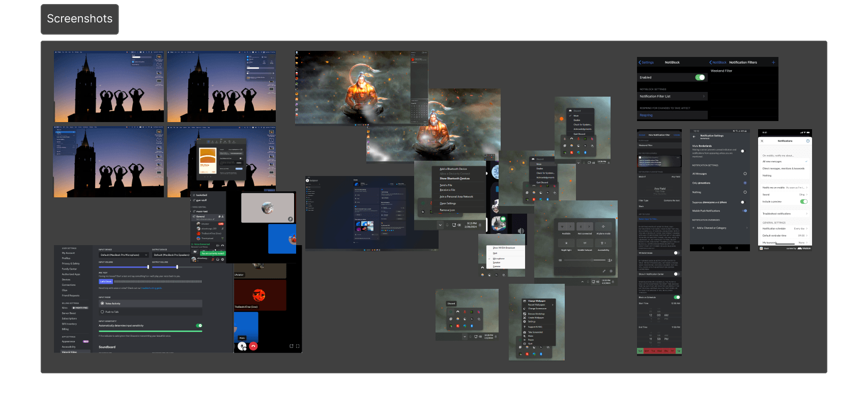Toggle Show in Notification Center switch
This screenshot has width=868, height=414.
point(677,274)
